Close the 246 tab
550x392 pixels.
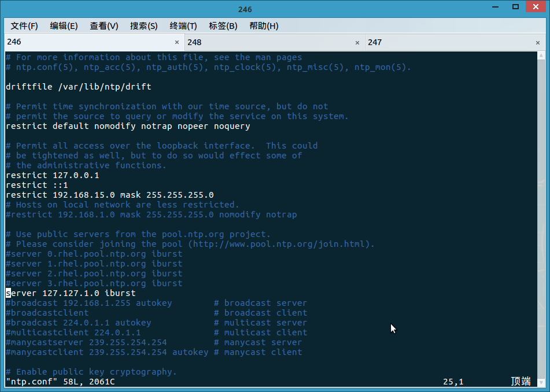point(177,42)
